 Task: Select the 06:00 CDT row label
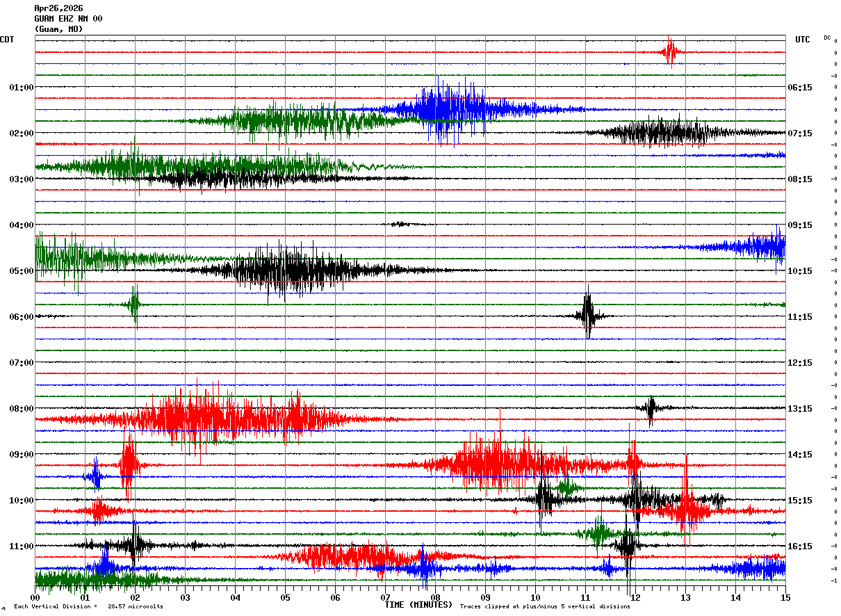point(21,317)
